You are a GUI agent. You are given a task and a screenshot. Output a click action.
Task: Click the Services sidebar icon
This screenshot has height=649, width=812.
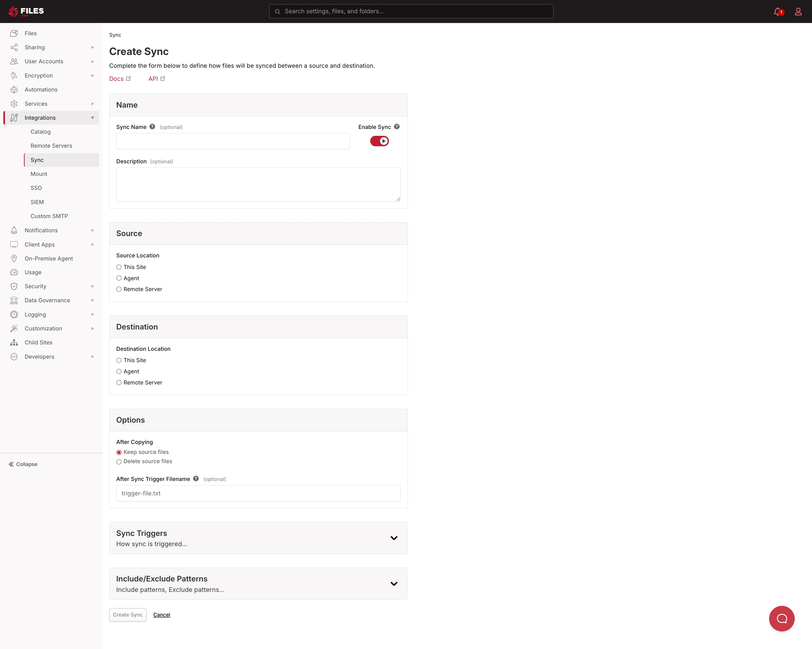click(x=14, y=104)
